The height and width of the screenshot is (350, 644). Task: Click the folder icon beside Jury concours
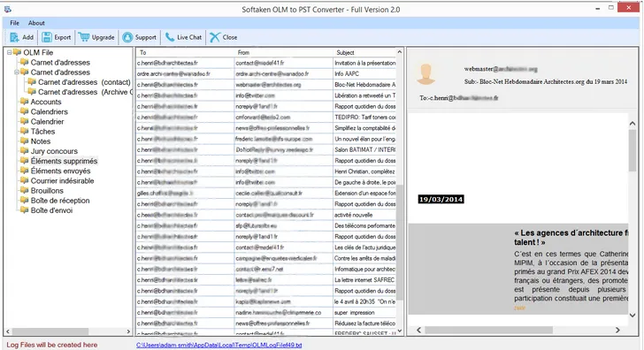24,150
